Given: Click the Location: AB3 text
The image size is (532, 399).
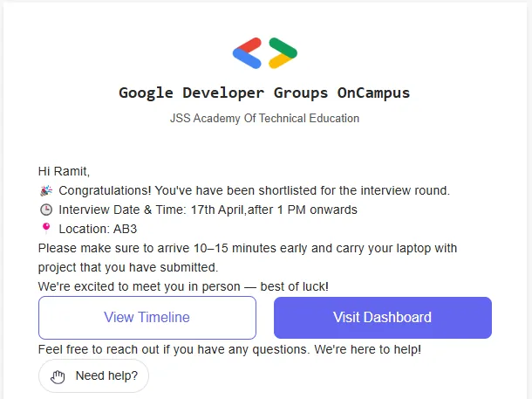Looking at the screenshot, I should tap(98, 229).
